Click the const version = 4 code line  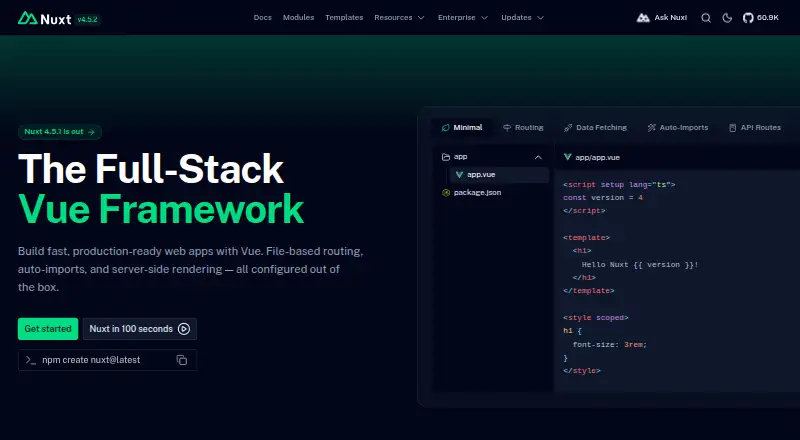point(603,198)
